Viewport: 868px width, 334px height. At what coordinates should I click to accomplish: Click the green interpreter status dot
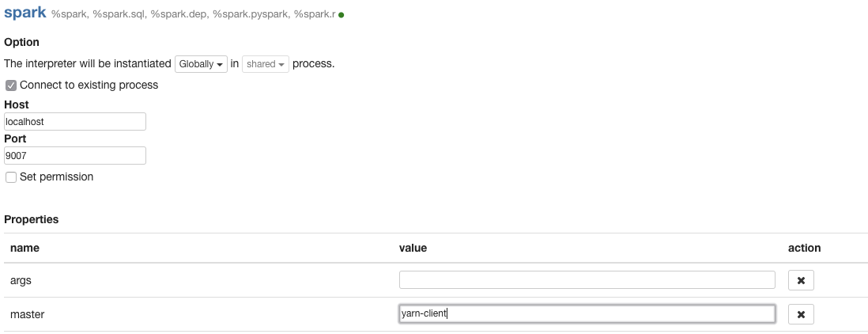(x=341, y=15)
